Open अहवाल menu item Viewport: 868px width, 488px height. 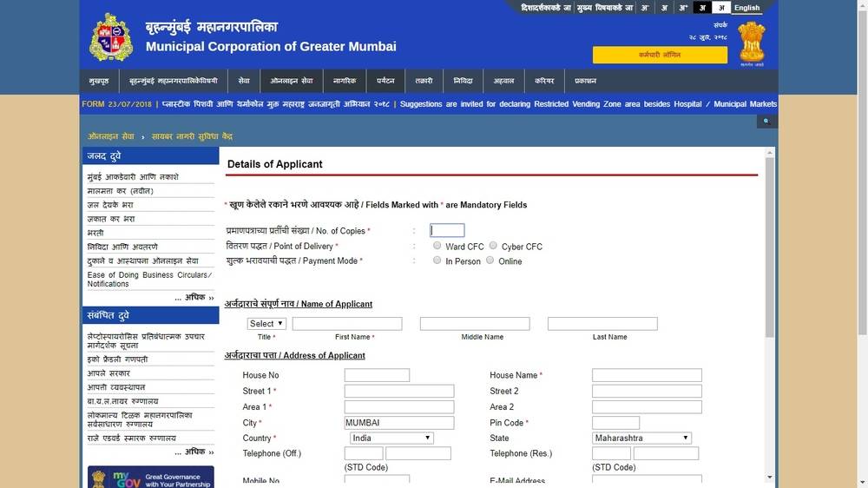coord(503,81)
